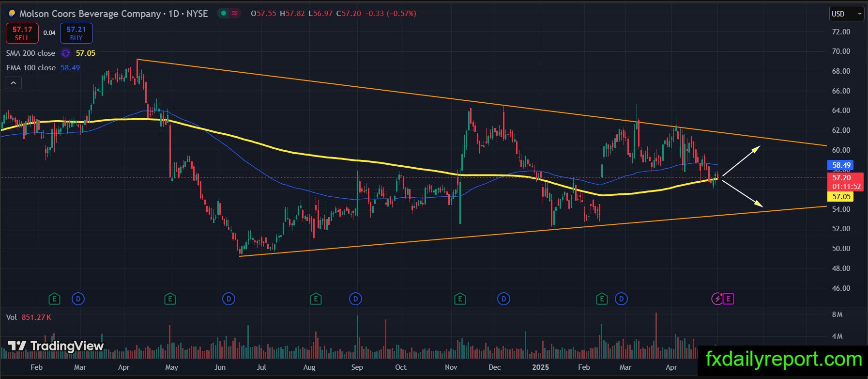The image size is (868, 379).
Task: Click the purple lightning event icon
Action: click(x=717, y=299)
